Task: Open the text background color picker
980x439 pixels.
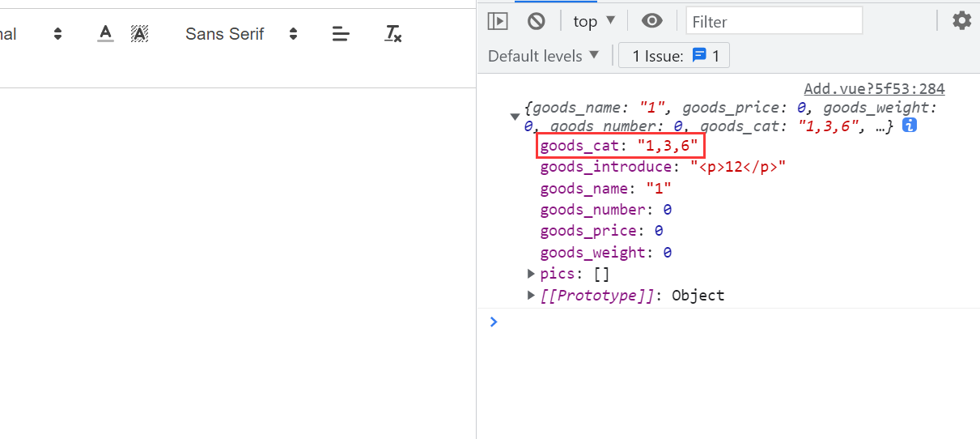Action: 140,33
